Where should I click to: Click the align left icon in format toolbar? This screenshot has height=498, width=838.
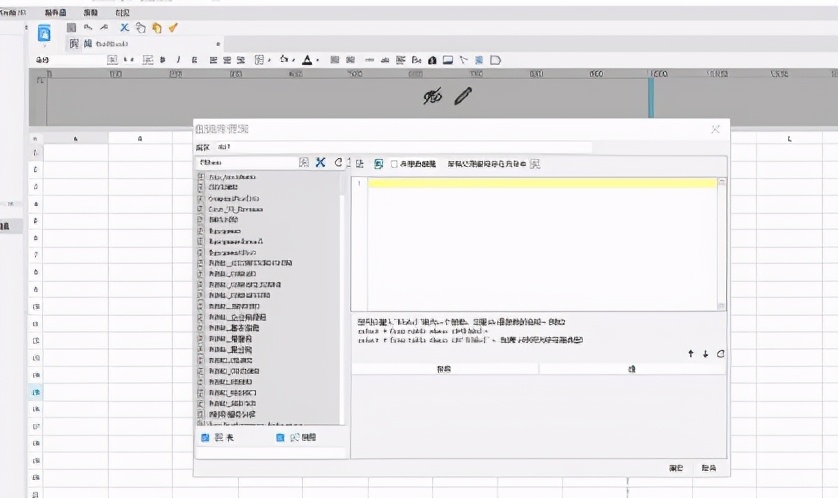[213, 60]
